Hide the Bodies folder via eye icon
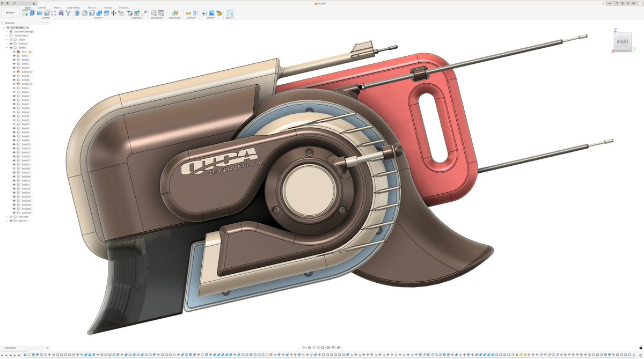This screenshot has width=644, height=359. pos(11,47)
